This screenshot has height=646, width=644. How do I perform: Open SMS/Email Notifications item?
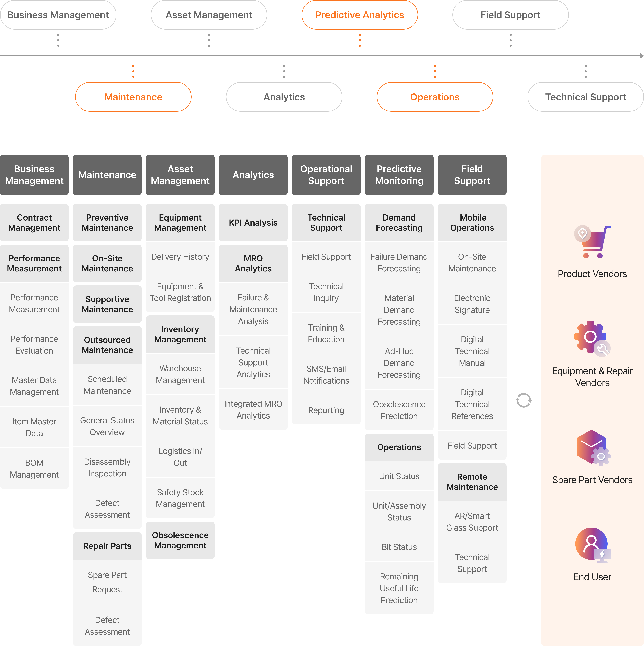pyautogui.click(x=326, y=375)
